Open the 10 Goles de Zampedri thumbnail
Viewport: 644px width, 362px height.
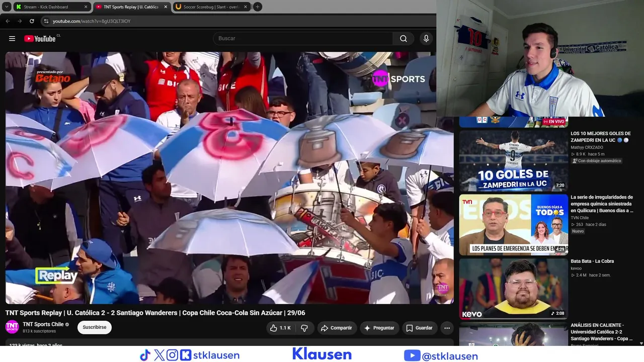click(x=513, y=161)
